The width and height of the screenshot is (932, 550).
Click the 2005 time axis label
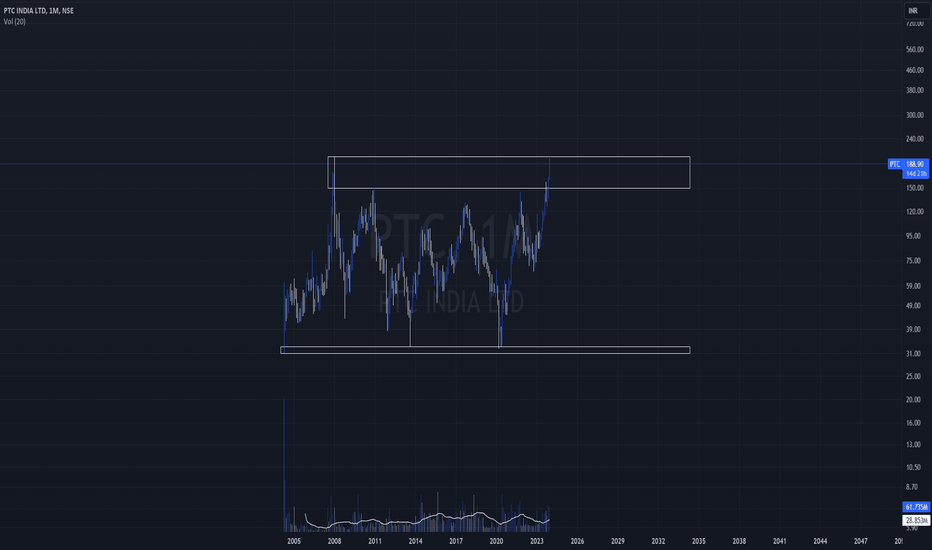(x=294, y=541)
